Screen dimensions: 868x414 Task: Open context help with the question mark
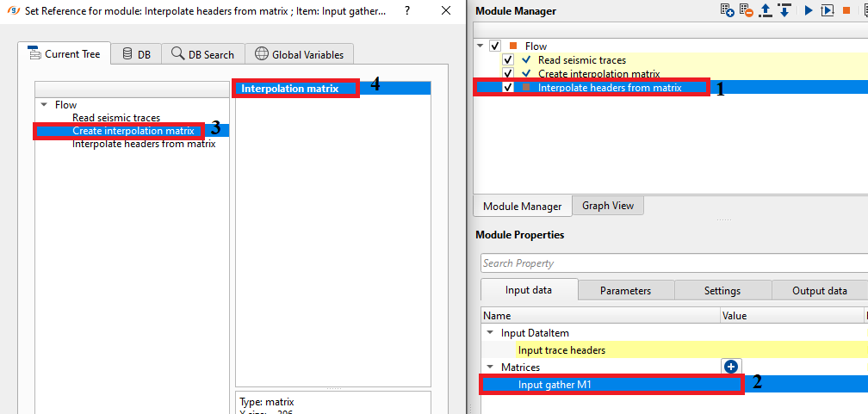pyautogui.click(x=406, y=10)
